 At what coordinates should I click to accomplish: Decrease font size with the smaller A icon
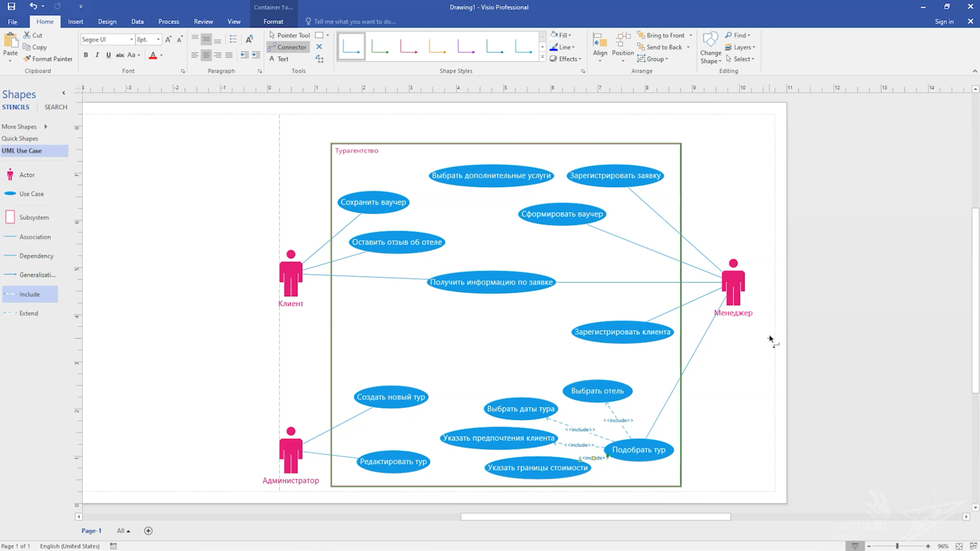[180, 39]
